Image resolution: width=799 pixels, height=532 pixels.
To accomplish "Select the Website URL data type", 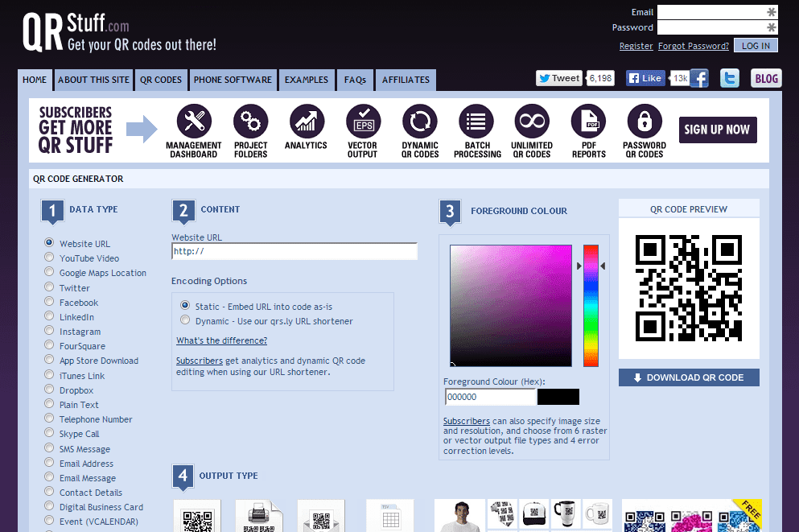I will (x=49, y=242).
